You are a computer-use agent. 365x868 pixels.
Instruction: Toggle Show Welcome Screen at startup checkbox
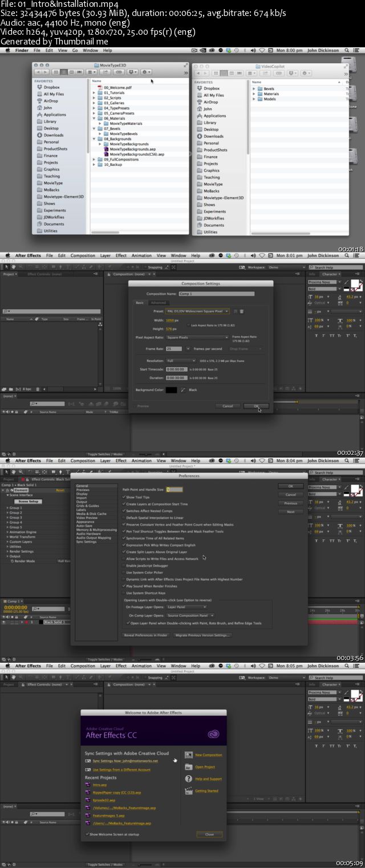coord(87,834)
